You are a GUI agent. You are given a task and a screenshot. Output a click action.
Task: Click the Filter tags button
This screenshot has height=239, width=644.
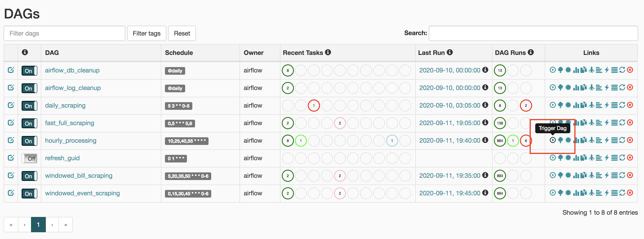147,33
